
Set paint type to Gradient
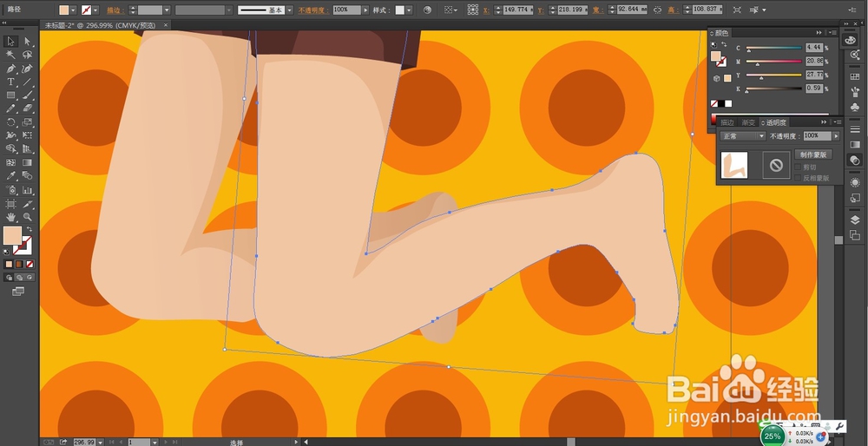19,265
